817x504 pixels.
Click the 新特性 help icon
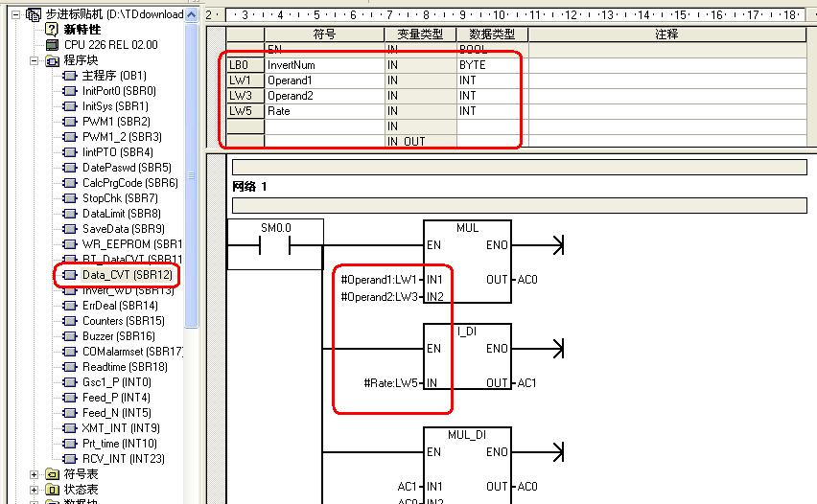point(53,30)
